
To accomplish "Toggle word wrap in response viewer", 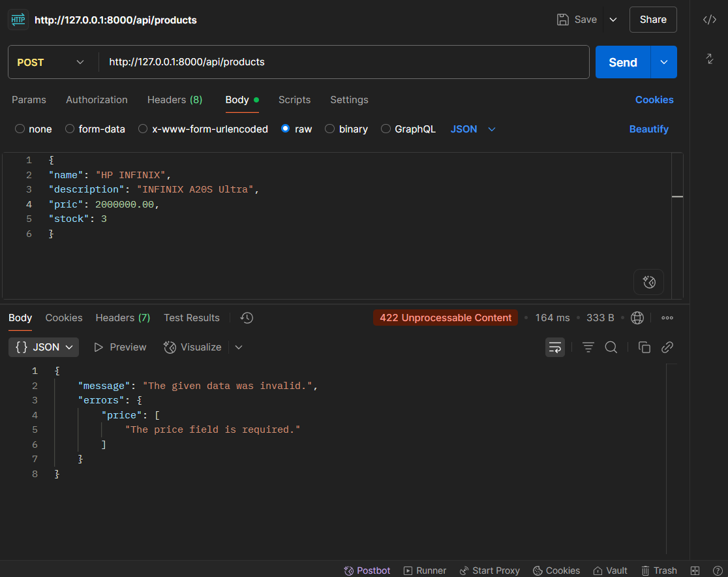I will pyautogui.click(x=555, y=347).
